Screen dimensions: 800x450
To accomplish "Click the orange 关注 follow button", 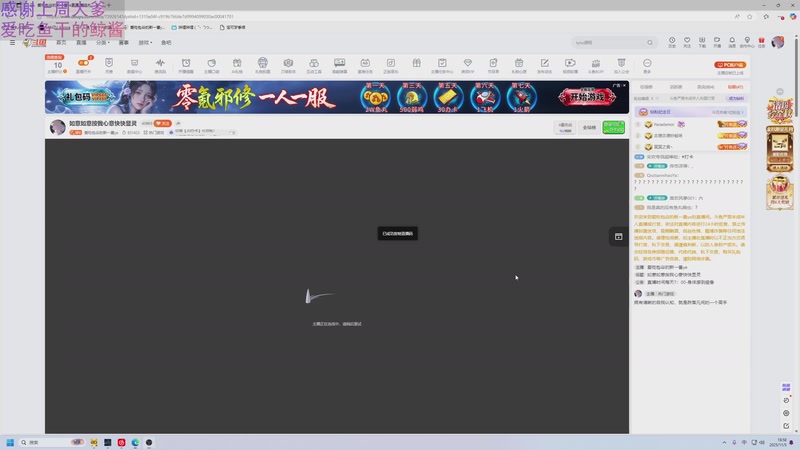I will point(163,123).
